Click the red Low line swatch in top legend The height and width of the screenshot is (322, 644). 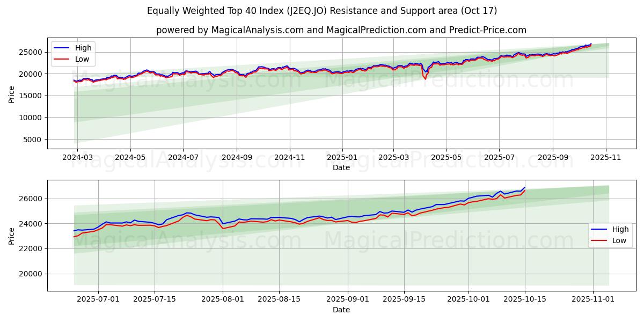[x=62, y=59]
